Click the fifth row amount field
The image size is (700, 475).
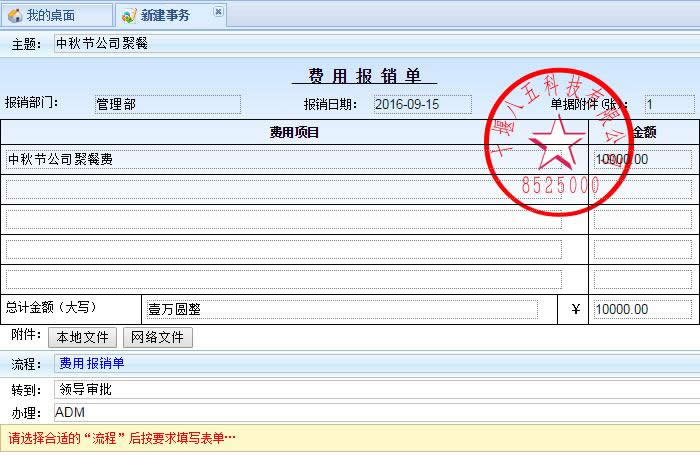[x=643, y=279]
